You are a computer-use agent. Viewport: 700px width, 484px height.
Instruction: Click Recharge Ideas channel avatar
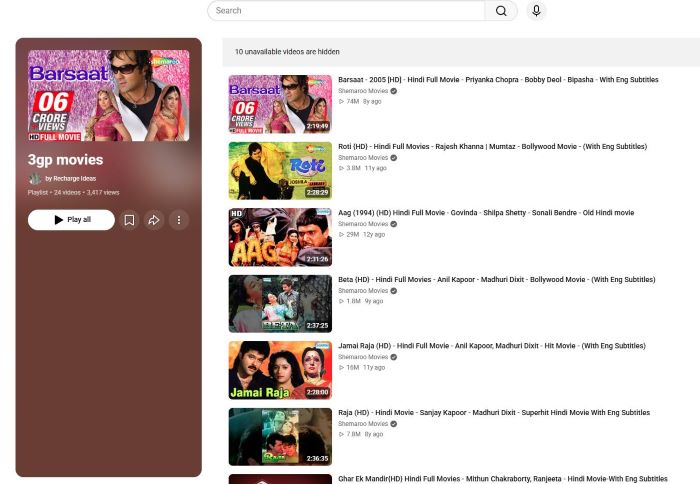[x=34, y=179]
